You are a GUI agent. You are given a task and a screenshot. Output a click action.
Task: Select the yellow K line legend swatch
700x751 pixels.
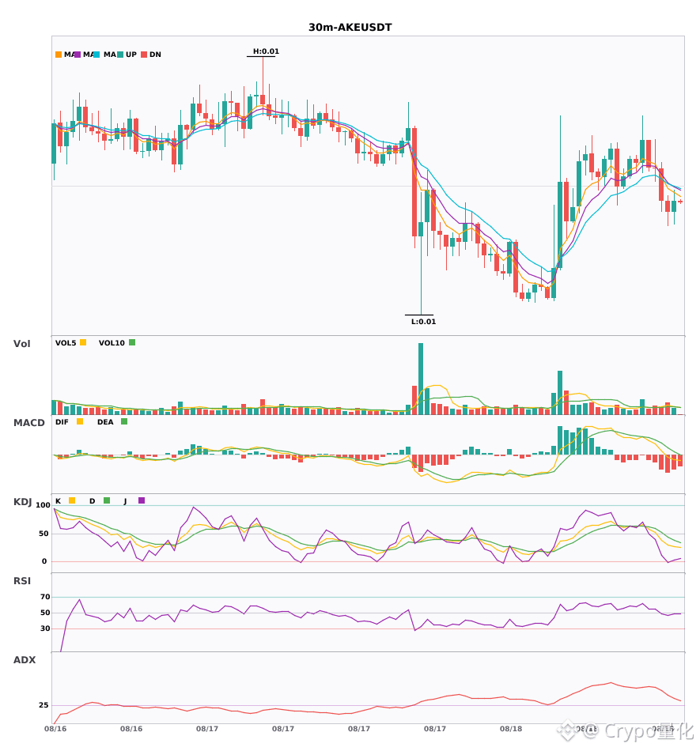(72, 500)
